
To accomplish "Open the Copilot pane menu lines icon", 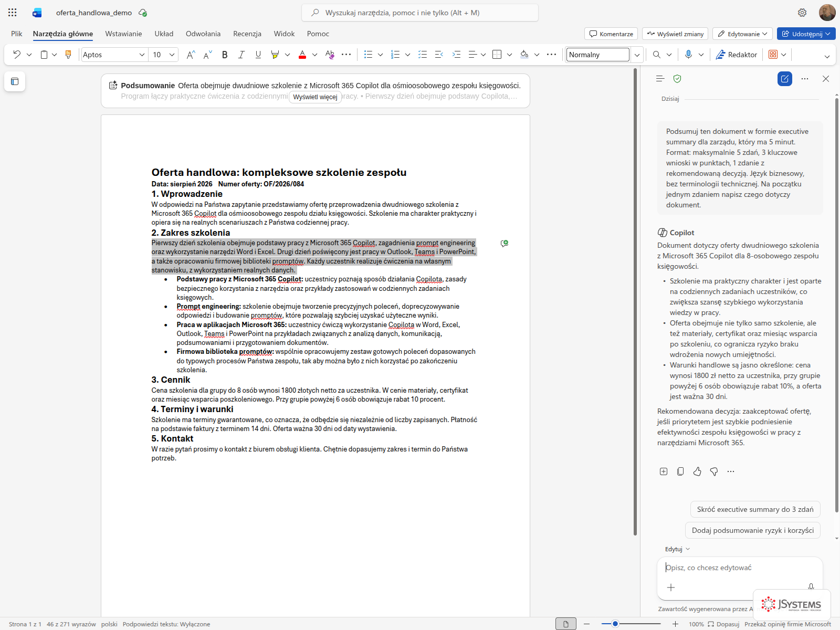I will pos(660,79).
